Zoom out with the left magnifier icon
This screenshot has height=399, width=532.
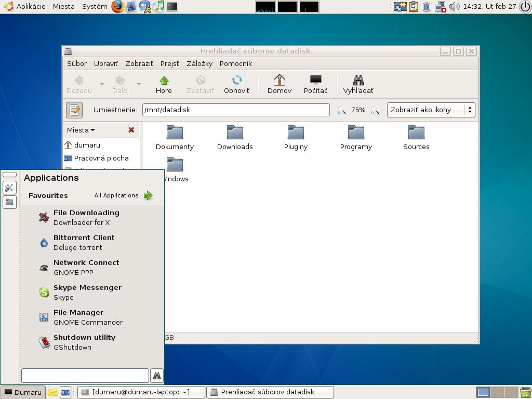click(x=341, y=110)
